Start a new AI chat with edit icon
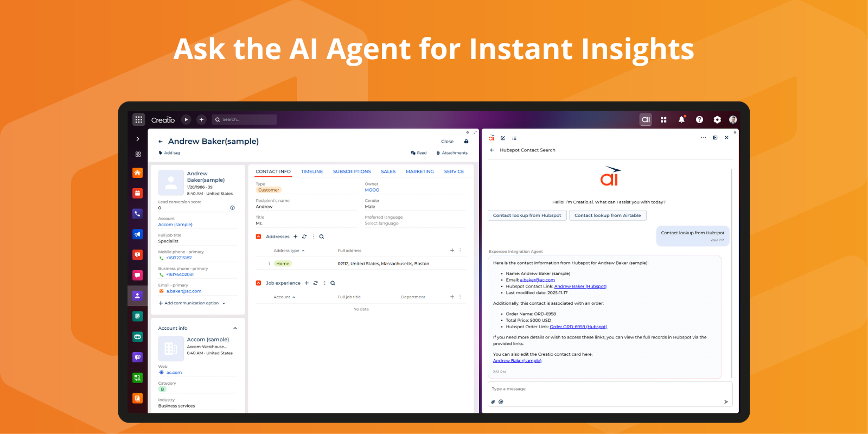 point(503,138)
